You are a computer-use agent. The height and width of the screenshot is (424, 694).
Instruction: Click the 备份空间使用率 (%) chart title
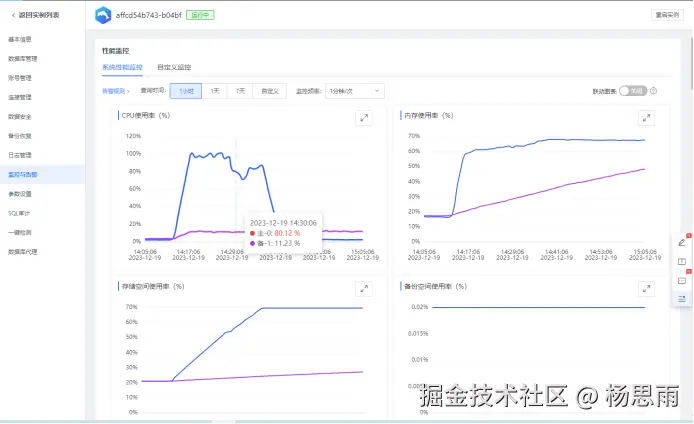(x=436, y=286)
